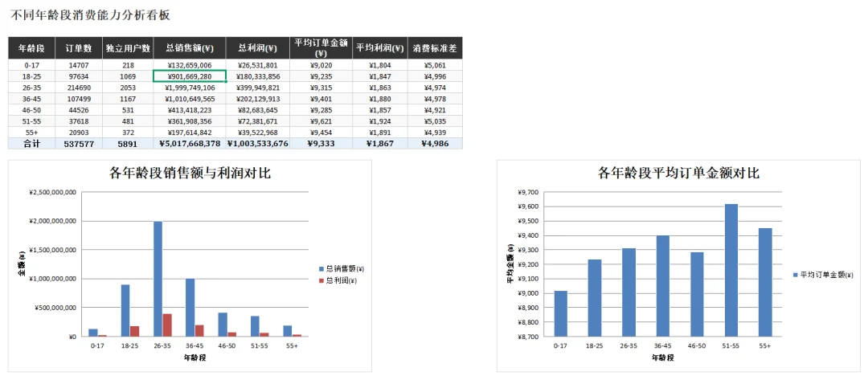The width and height of the screenshot is (868, 380).
Task: Click the 平均订单金额(¥) header cell
Action: tap(321, 48)
